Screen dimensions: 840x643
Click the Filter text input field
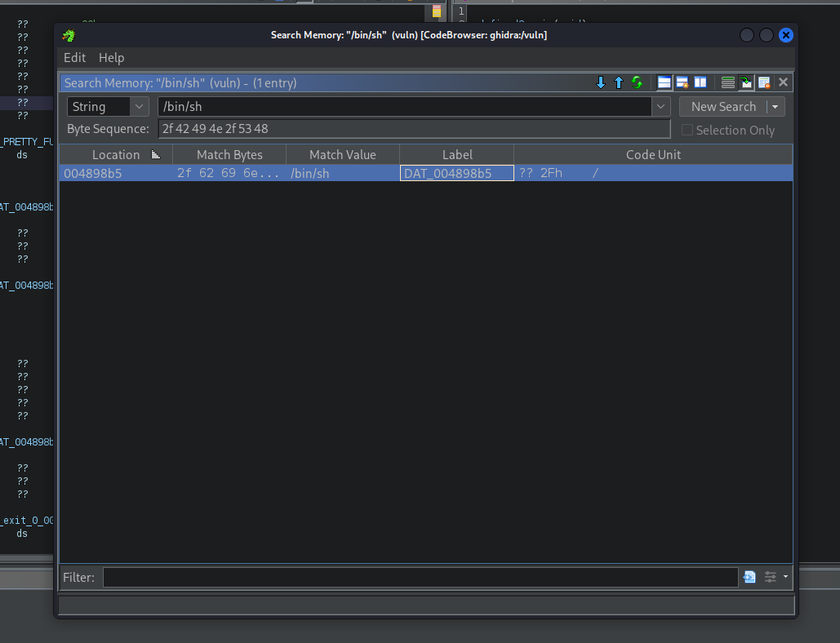point(420,577)
